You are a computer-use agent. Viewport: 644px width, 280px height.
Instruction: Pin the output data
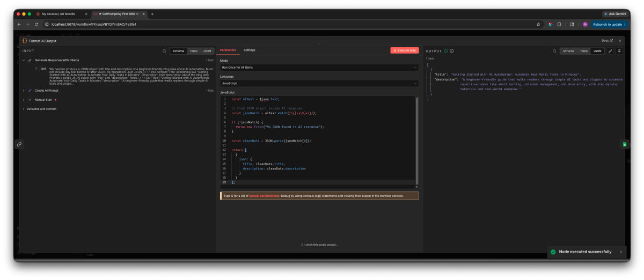click(619, 51)
